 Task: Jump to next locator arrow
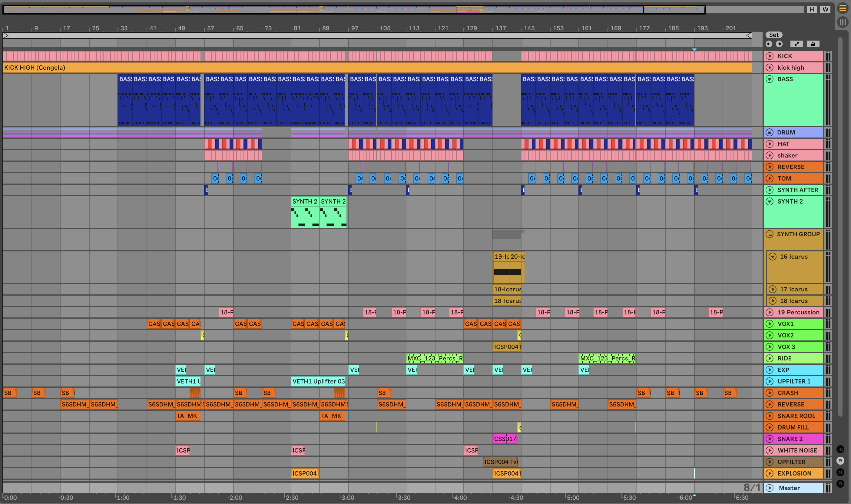(x=779, y=44)
